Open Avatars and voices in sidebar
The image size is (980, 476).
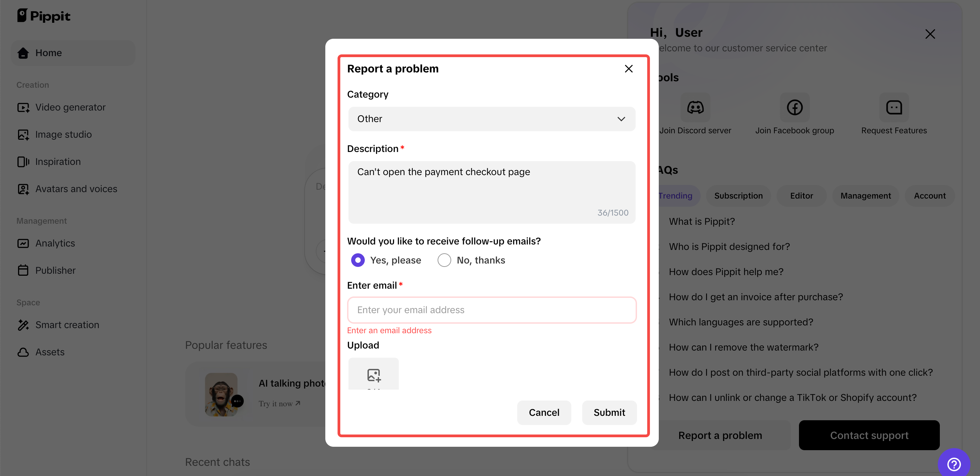coord(76,189)
